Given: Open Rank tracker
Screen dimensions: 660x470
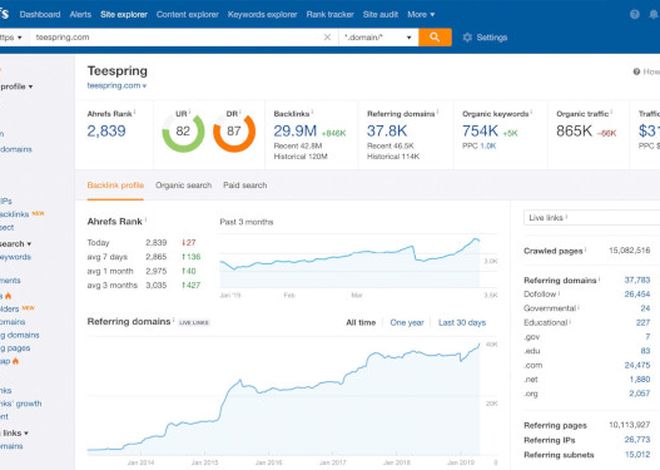Looking at the screenshot, I should [330, 14].
